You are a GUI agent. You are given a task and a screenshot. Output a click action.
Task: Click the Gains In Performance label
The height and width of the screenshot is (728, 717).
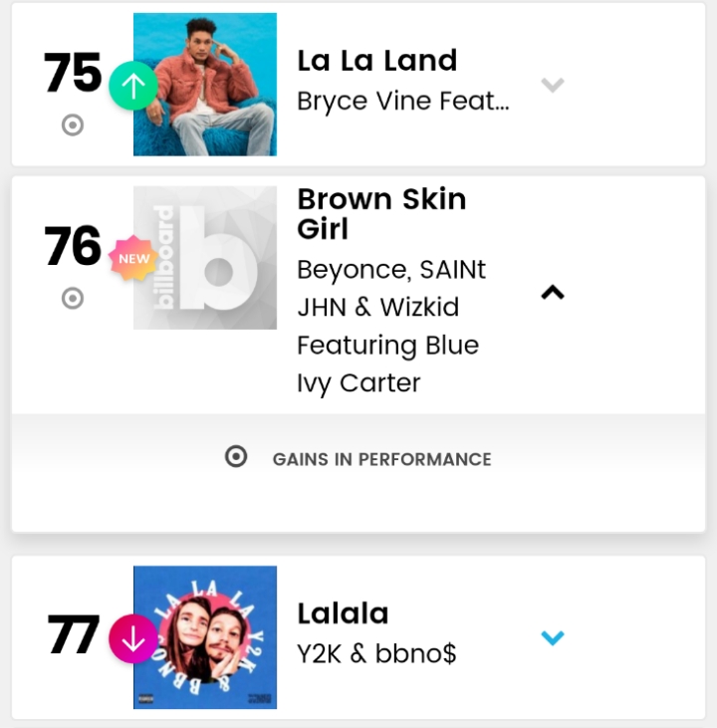pyautogui.click(x=381, y=459)
